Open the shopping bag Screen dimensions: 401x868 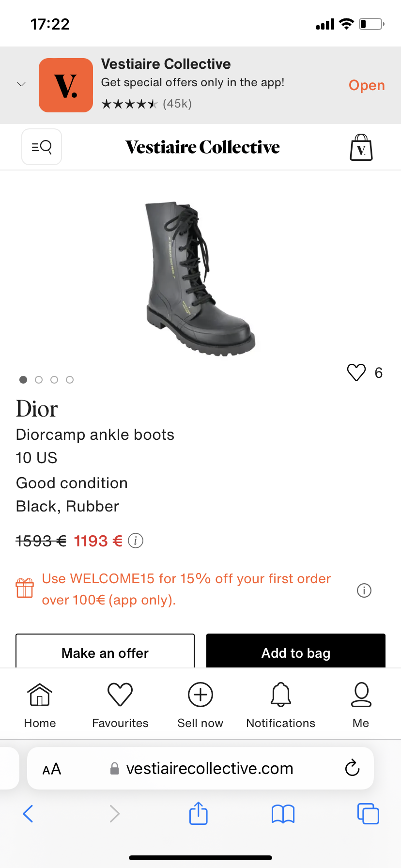pos(361,147)
